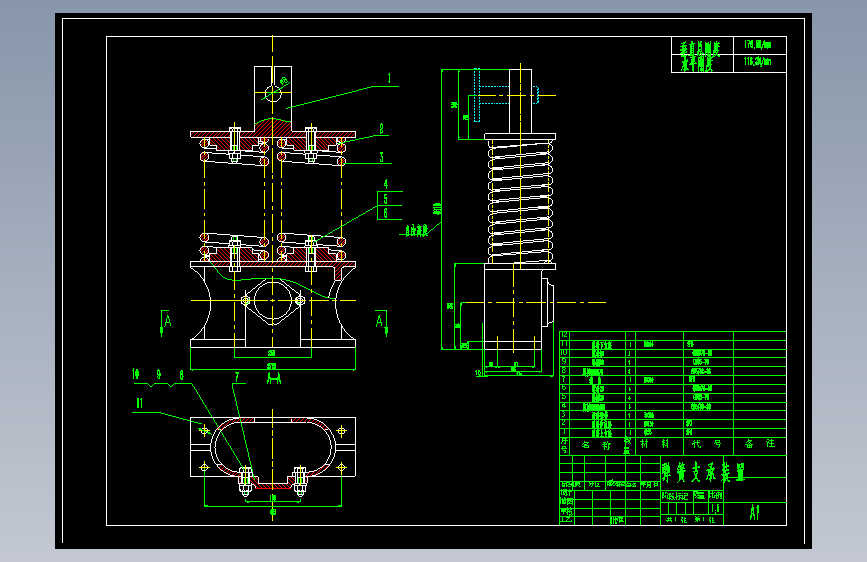The width and height of the screenshot is (867, 562).
Task: Click callout number 9 above section view
Action: coord(159,374)
